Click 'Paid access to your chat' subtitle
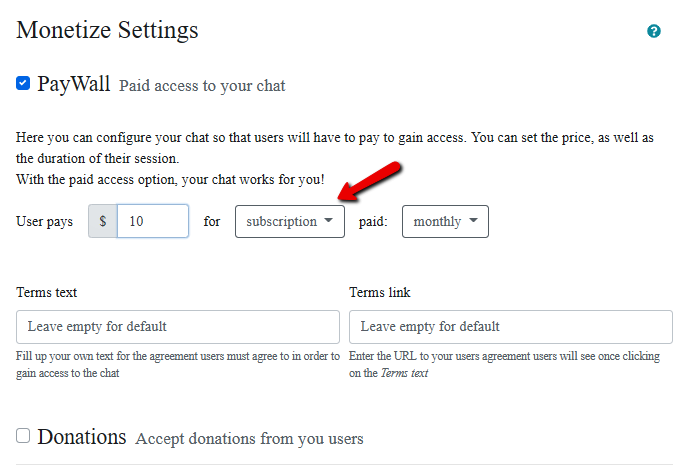The height and width of the screenshot is (470, 683). pos(202,86)
